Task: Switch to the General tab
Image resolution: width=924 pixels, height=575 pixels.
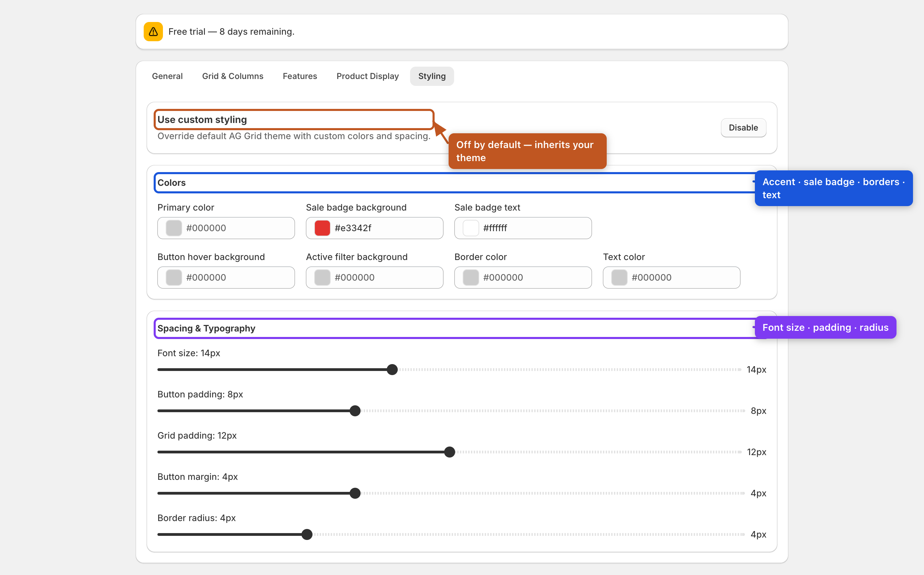Action: [x=167, y=76]
